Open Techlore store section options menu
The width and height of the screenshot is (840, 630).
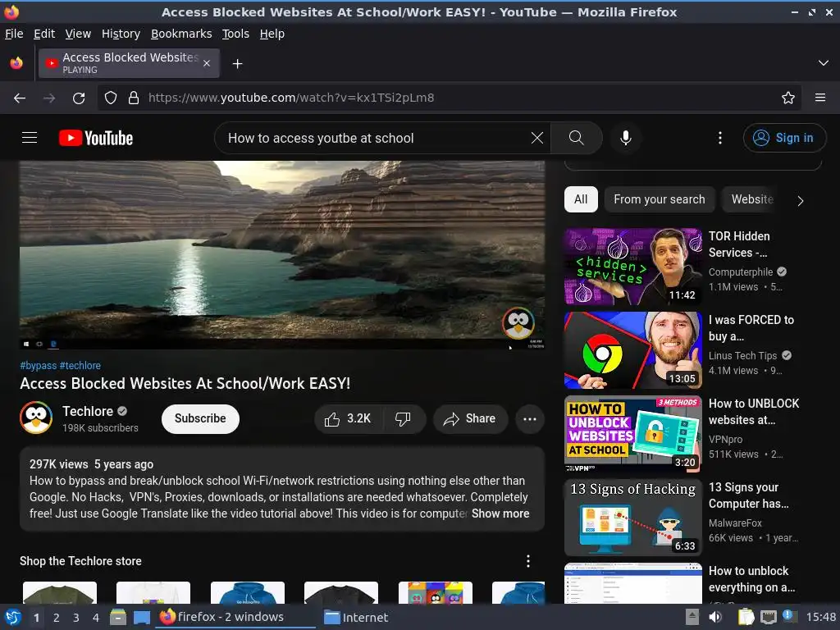[x=528, y=561]
